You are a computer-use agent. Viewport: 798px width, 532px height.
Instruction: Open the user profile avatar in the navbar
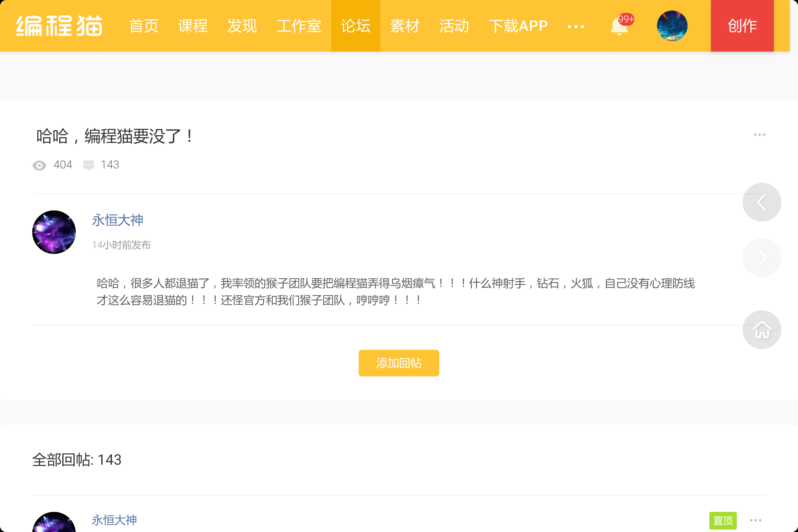tap(672, 26)
